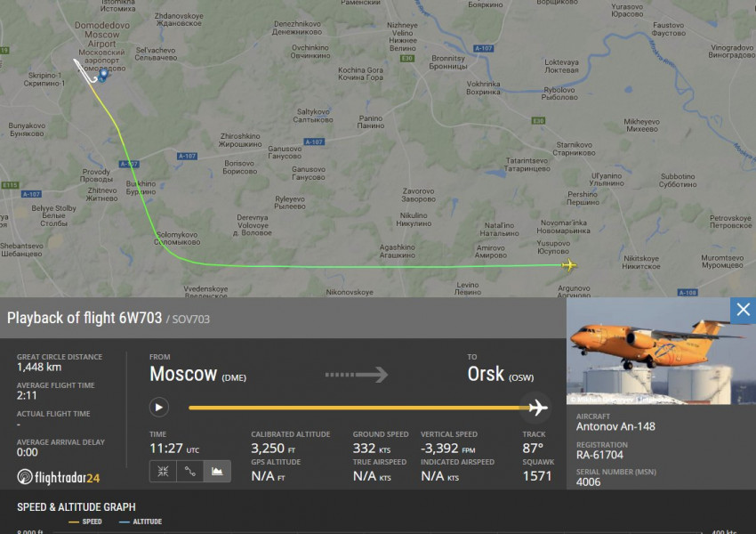This screenshot has width=756, height=534.
Task: Select Orsk (OSW) destination airport
Action: 501,375
